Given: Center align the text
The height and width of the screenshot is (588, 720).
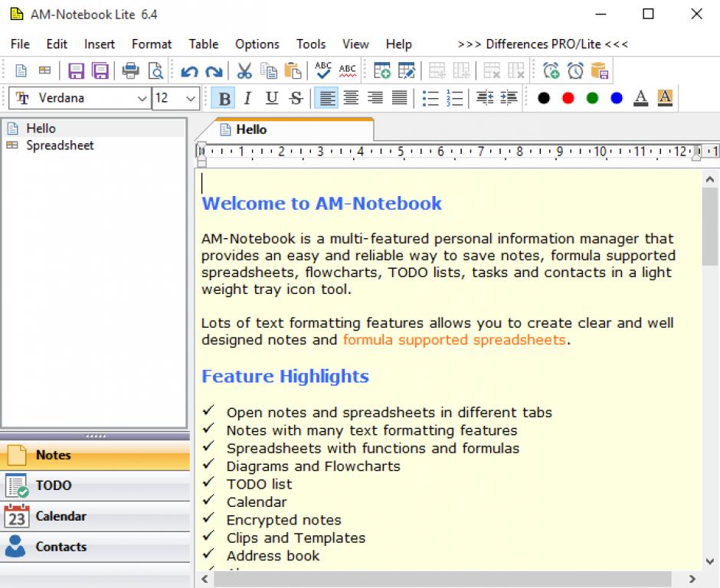Looking at the screenshot, I should tap(352, 98).
